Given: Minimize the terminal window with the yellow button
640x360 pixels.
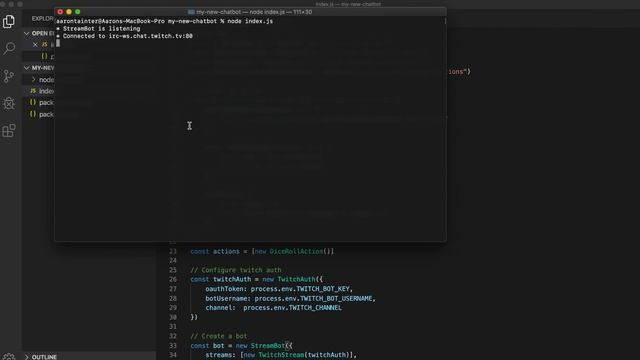Looking at the screenshot, I should (x=69, y=12).
